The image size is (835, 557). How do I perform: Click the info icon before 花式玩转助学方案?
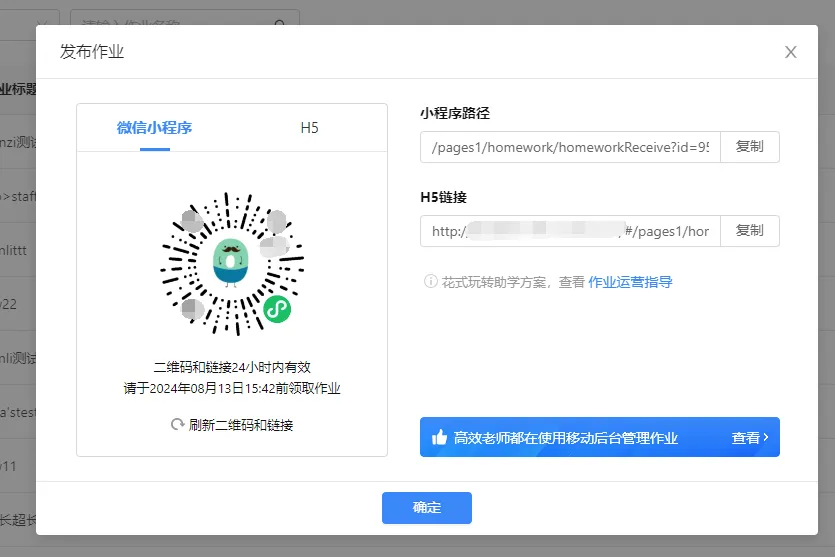[x=430, y=282]
